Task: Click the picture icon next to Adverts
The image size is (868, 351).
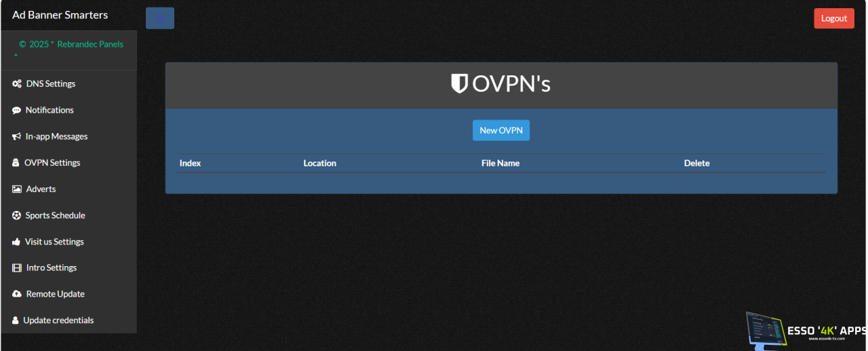Action: (x=17, y=189)
